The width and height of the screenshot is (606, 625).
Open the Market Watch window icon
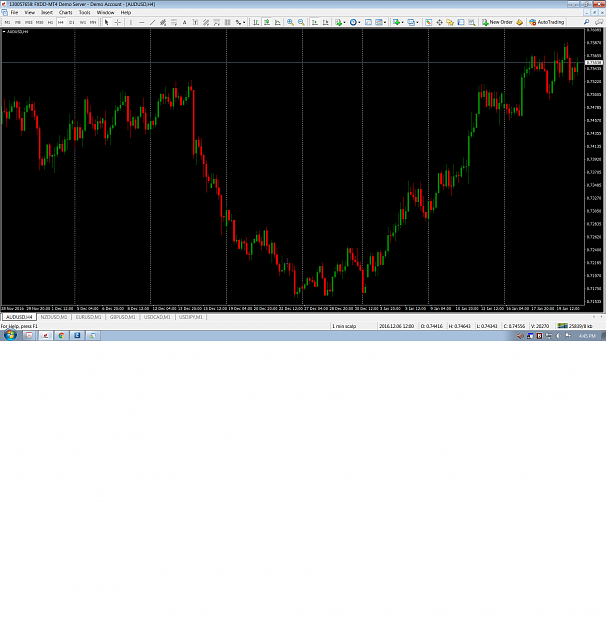(x=429, y=22)
